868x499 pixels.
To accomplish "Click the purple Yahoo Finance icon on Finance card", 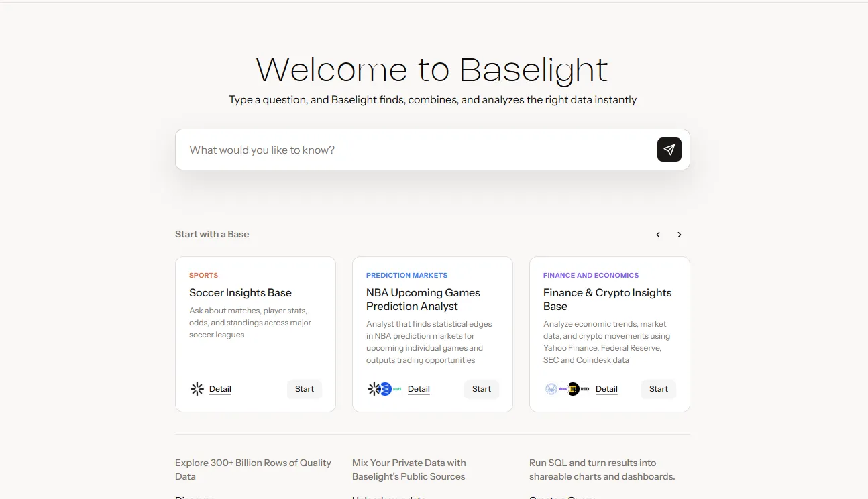I will pos(562,388).
